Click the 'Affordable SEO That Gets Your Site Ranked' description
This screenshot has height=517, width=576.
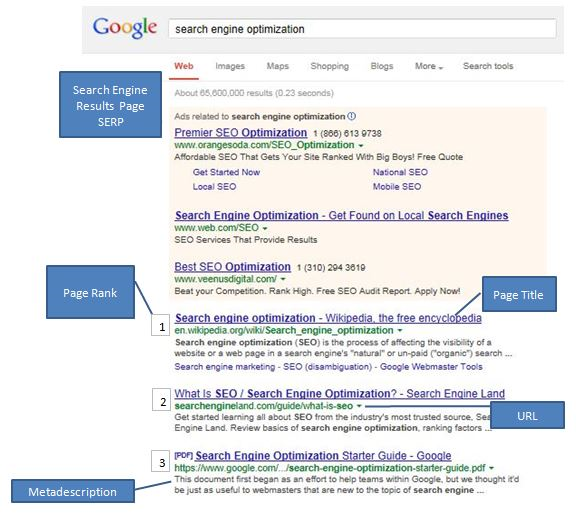[318, 157]
